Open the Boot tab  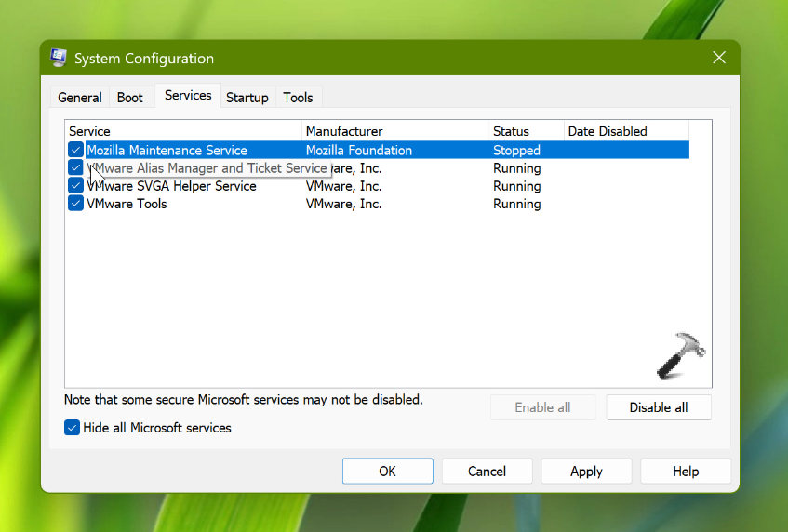(130, 98)
